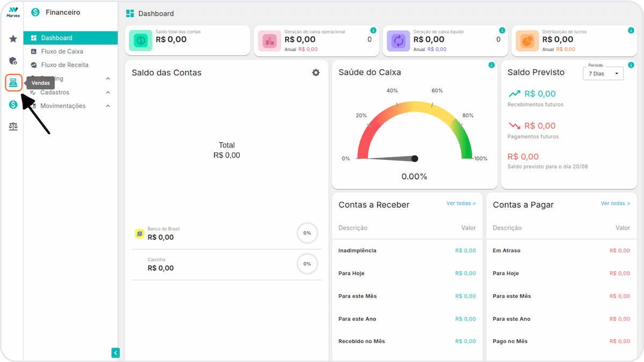Open Saldo das Contas settings gear

[316, 72]
